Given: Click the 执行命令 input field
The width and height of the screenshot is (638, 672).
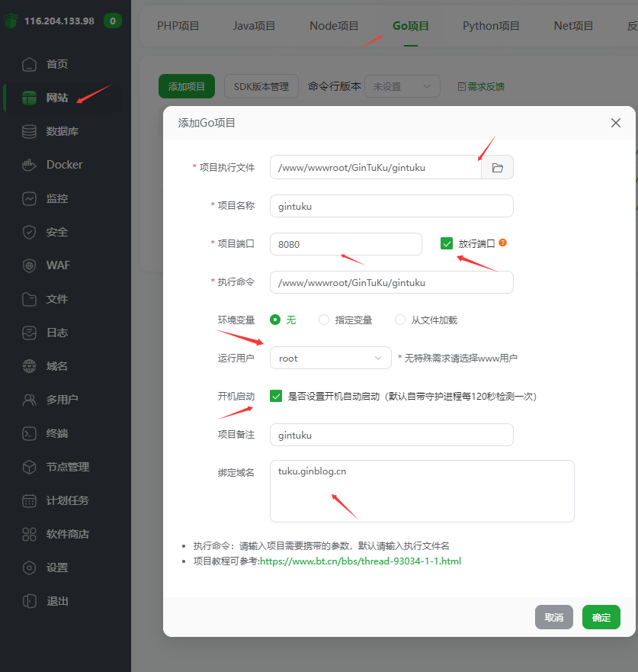Looking at the screenshot, I should 391,282.
